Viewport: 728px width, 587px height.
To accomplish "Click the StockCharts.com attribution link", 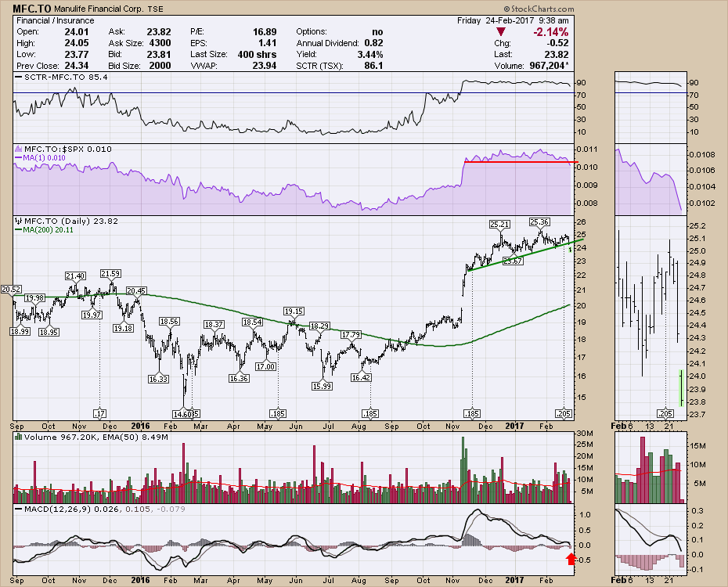I will pos(539,9).
